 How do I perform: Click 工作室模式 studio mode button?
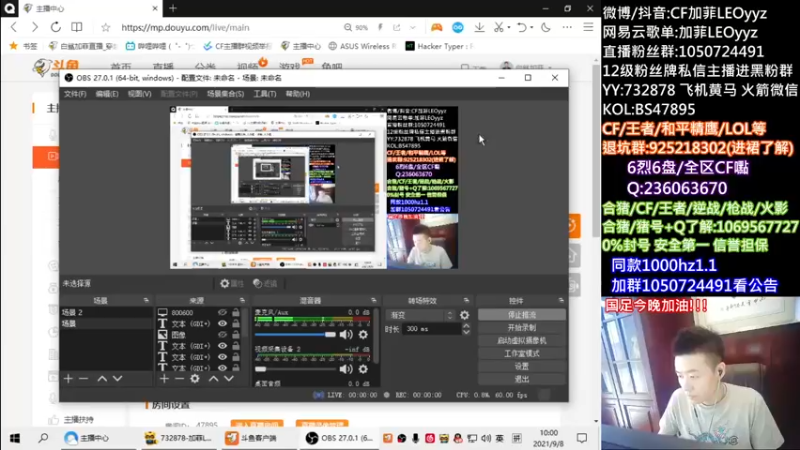coord(521,353)
